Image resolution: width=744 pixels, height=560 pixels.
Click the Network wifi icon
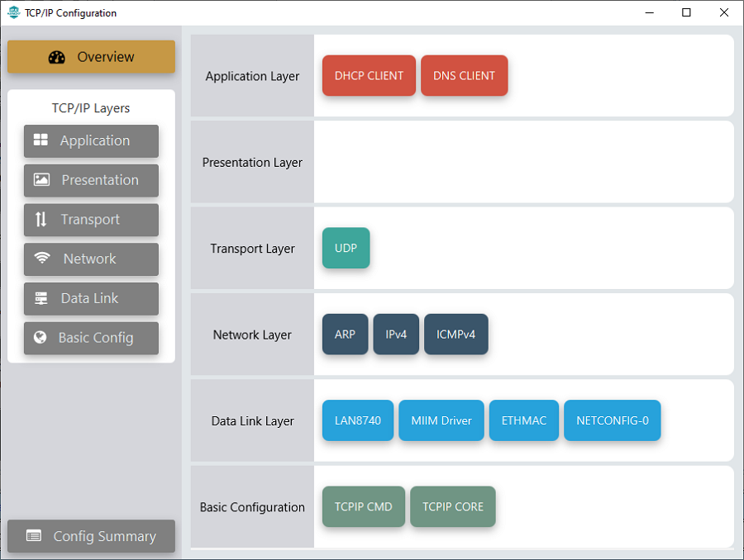click(x=42, y=259)
